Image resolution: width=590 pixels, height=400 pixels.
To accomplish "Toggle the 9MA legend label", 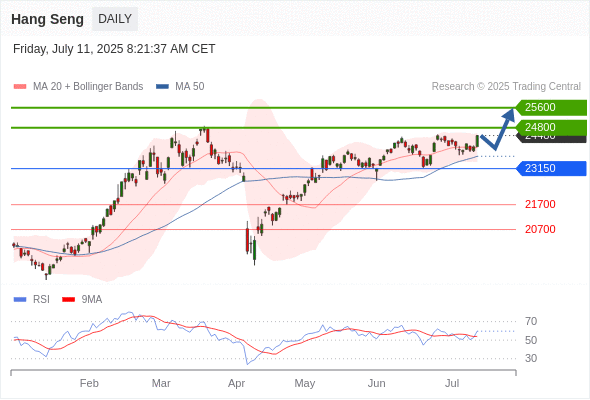I will [x=92, y=300].
